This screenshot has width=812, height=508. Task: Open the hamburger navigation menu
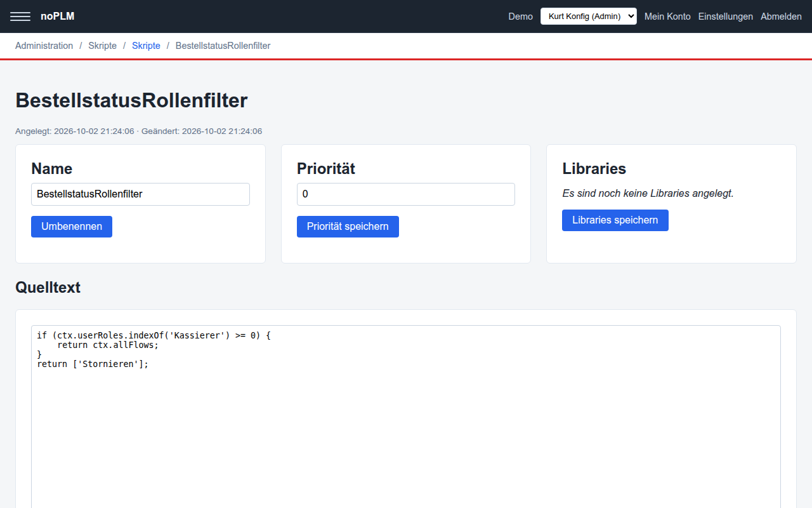20,17
